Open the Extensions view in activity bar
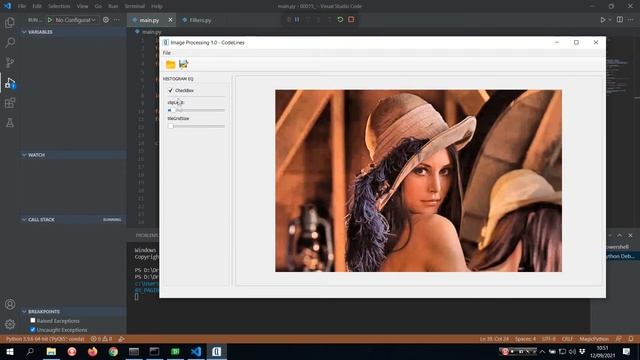Image resolution: width=640 pixels, height=360 pixels. click(10, 103)
